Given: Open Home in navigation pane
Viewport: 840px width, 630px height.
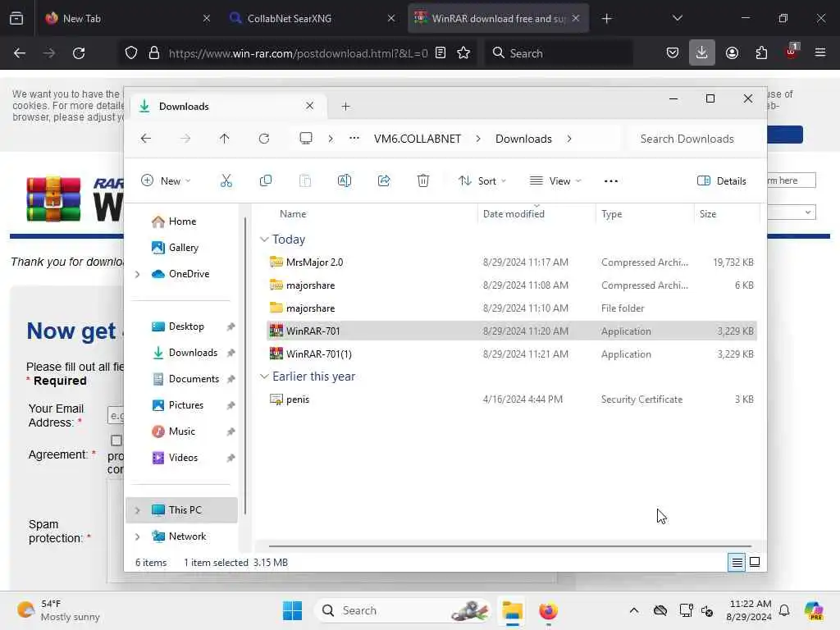Looking at the screenshot, I should [x=182, y=221].
